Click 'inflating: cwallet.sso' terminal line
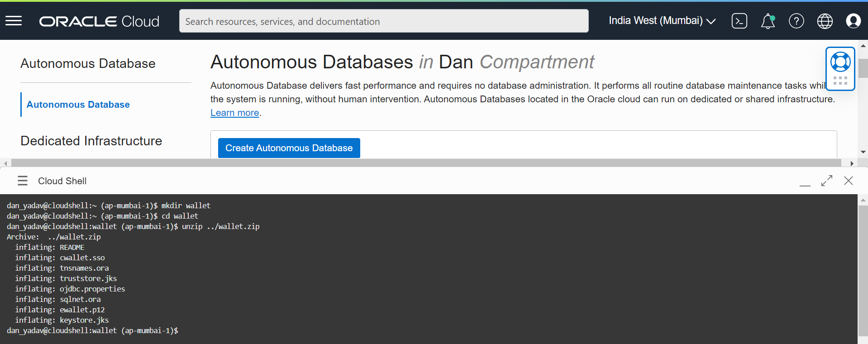This screenshot has width=868, height=344. (x=60, y=258)
